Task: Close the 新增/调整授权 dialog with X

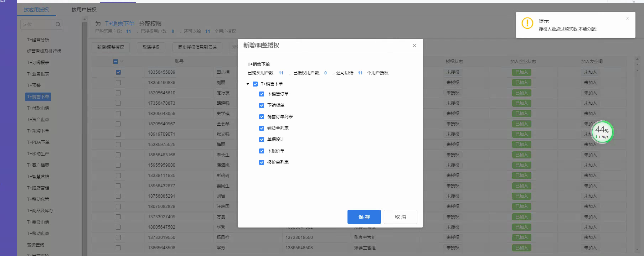Action: (414, 46)
